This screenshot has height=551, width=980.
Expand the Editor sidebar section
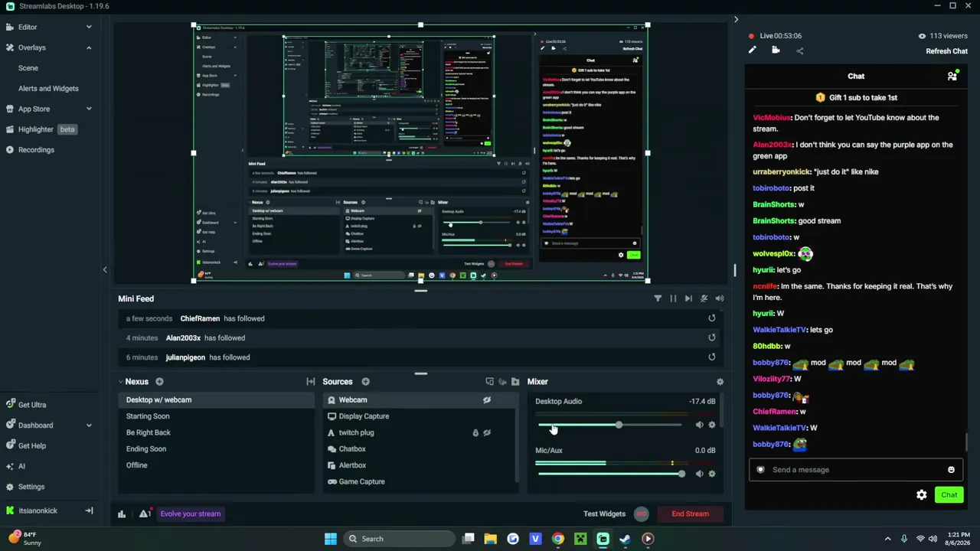pyautogui.click(x=89, y=27)
